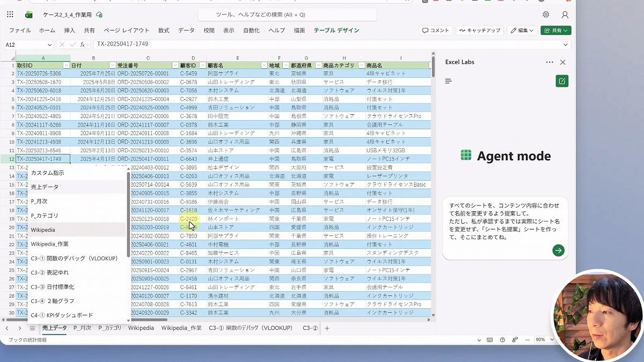Click the キャッチアップ button

(x=480, y=31)
